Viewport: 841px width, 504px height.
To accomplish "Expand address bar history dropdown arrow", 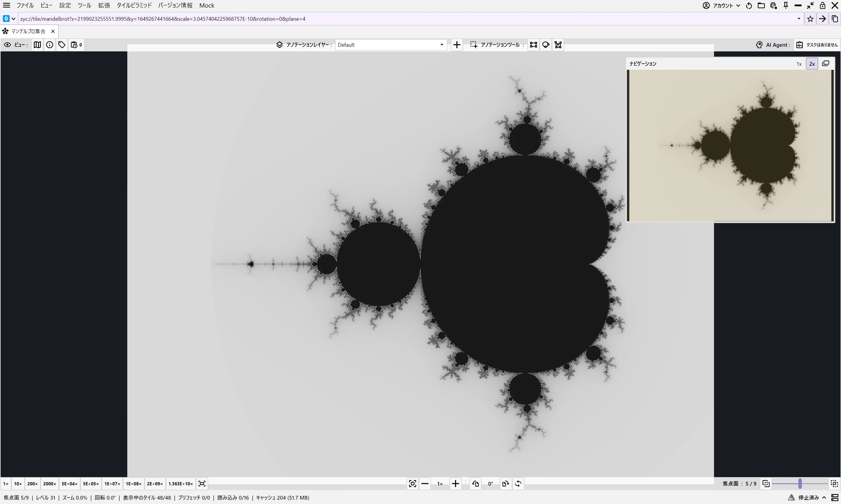I will [799, 19].
